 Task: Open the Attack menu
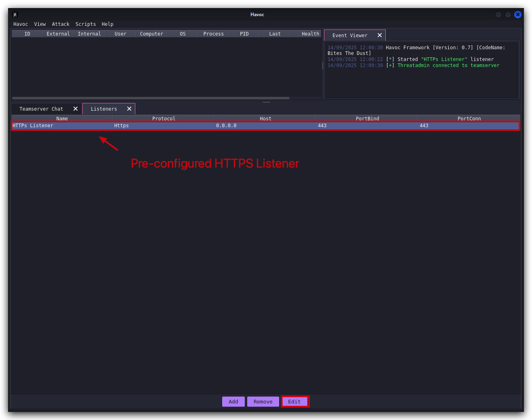[x=61, y=24]
